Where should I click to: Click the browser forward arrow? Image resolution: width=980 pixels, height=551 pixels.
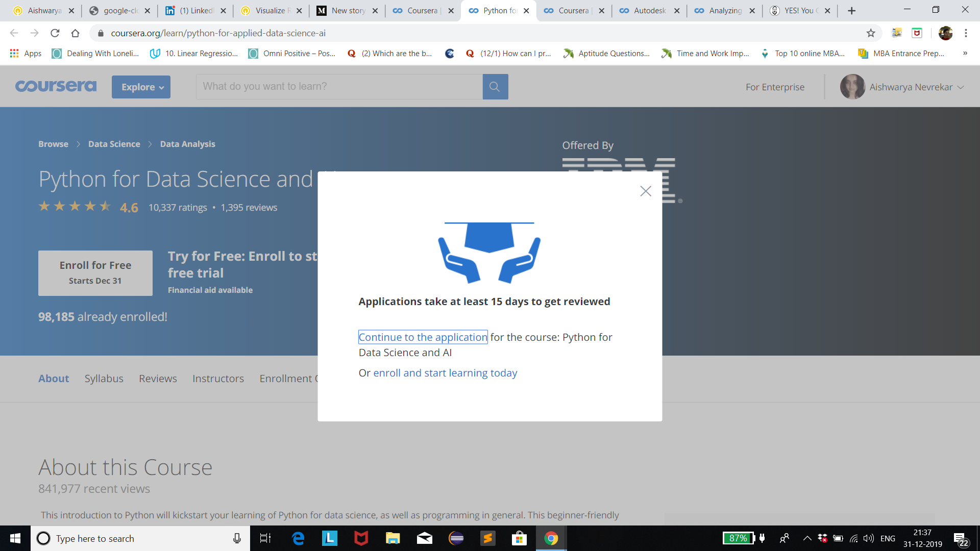click(x=34, y=33)
